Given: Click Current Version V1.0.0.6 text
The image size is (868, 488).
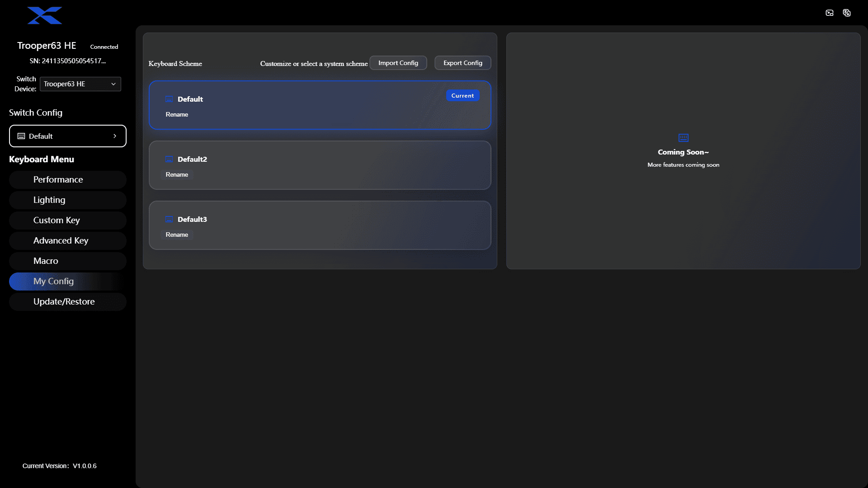Looking at the screenshot, I should tap(60, 466).
